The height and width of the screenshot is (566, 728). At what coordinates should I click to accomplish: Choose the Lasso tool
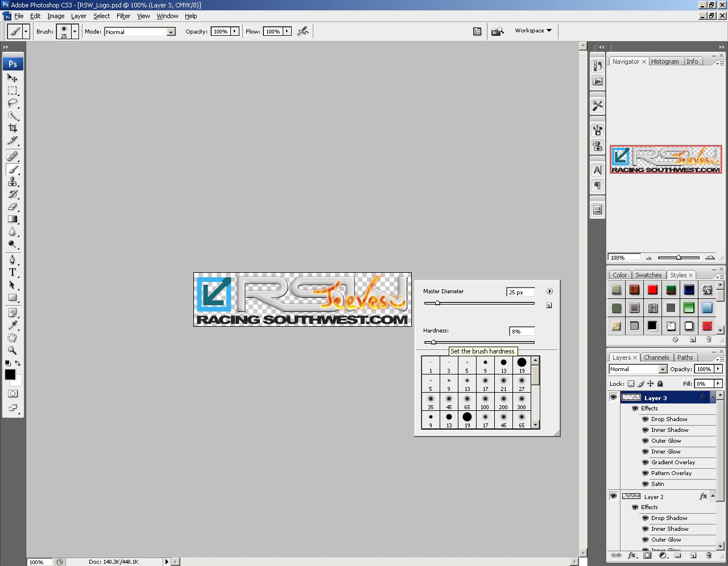(x=13, y=103)
